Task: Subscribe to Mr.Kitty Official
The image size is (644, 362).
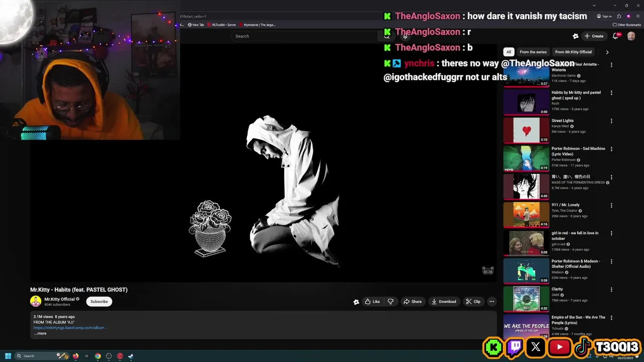Action: 99,302
